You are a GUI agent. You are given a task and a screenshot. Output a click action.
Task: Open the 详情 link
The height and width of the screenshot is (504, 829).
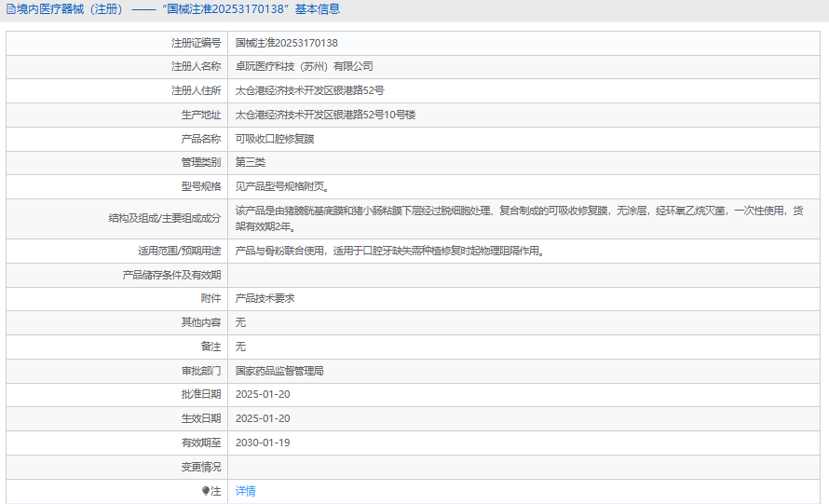pyautogui.click(x=245, y=491)
